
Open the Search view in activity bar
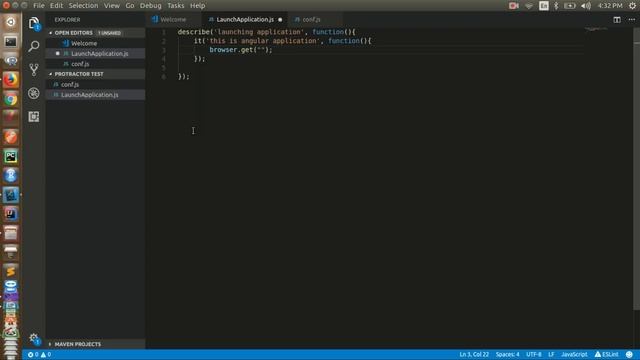click(x=34, y=46)
